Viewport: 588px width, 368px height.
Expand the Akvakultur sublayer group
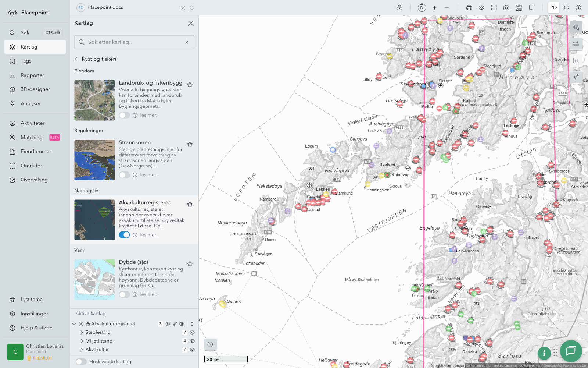(x=82, y=350)
